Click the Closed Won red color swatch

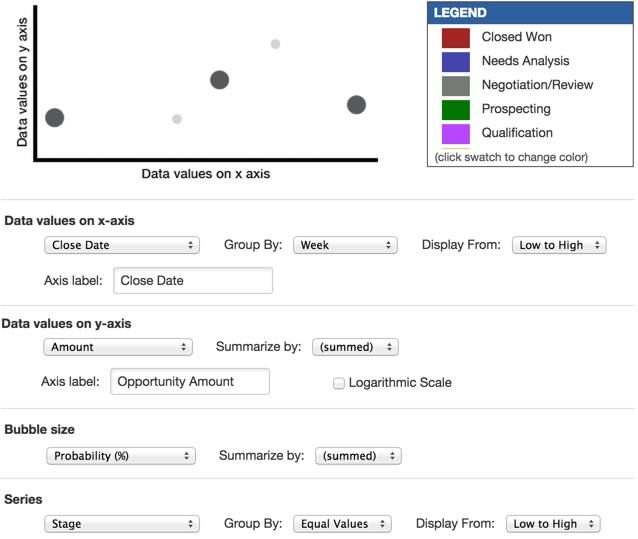456,38
